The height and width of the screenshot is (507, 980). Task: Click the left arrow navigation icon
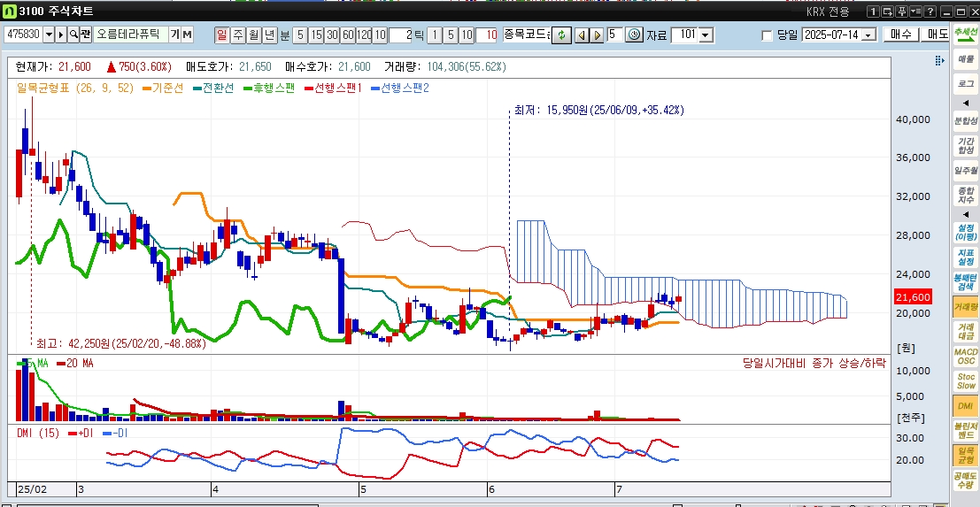point(582,35)
